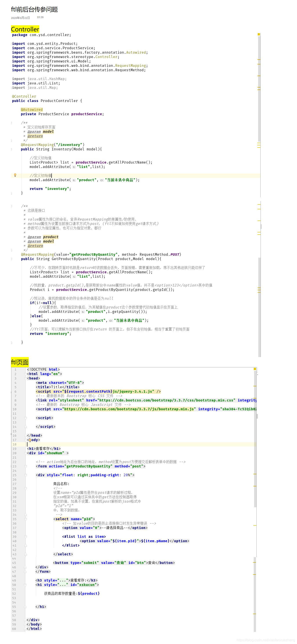The height and width of the screenshot is (644, 297).
Task: Click line number 18 in the gutter
Action: (14, 445)
